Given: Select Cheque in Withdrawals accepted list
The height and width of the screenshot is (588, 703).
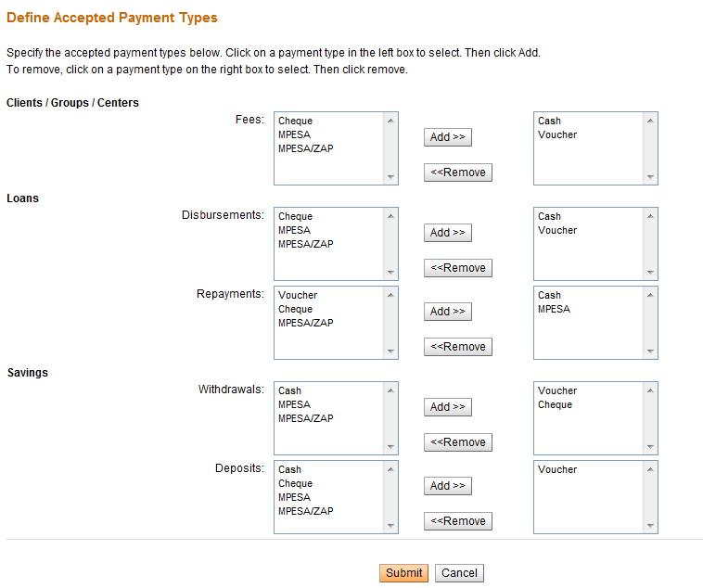Looking at the screenshot, I should pos(556,404).
